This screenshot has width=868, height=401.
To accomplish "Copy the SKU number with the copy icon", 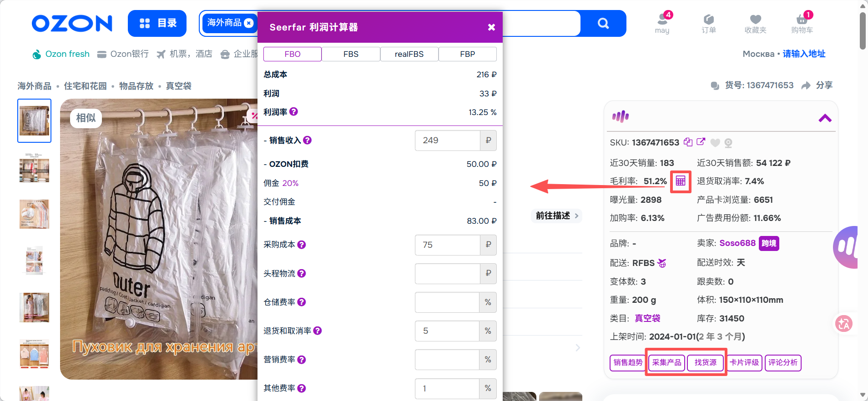I will (x=688, y=142).
